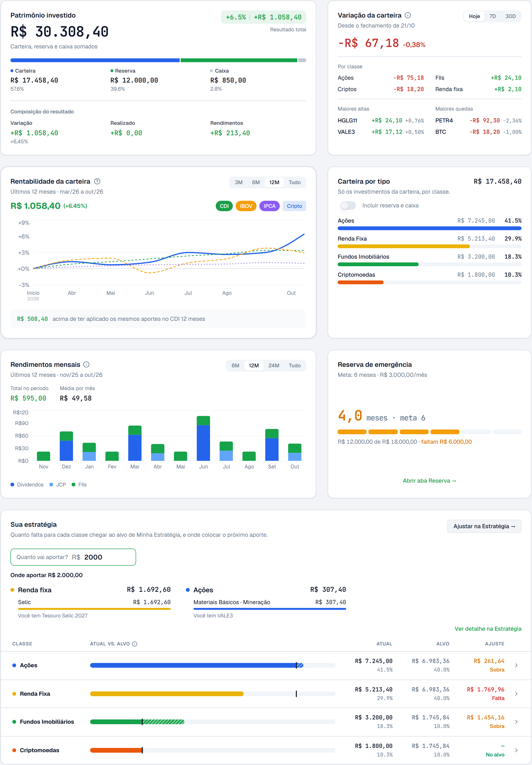
Task: Select Tudo period for Rentabilidade chart
Action: pos(295,182)
